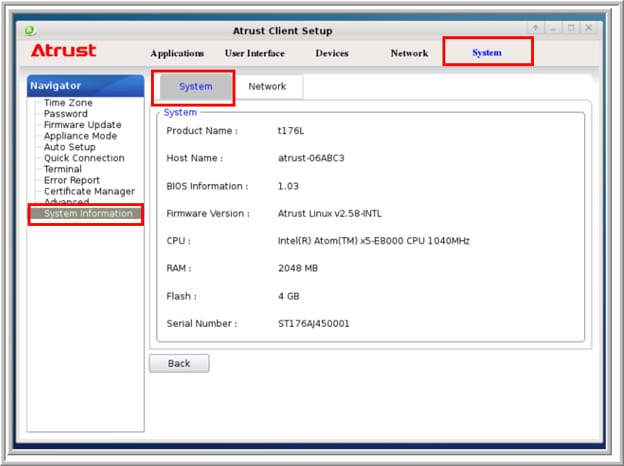The width and height of the screenshot is (624, 466).
Task: Open Error Report entry
Action: tap(72, 180)
